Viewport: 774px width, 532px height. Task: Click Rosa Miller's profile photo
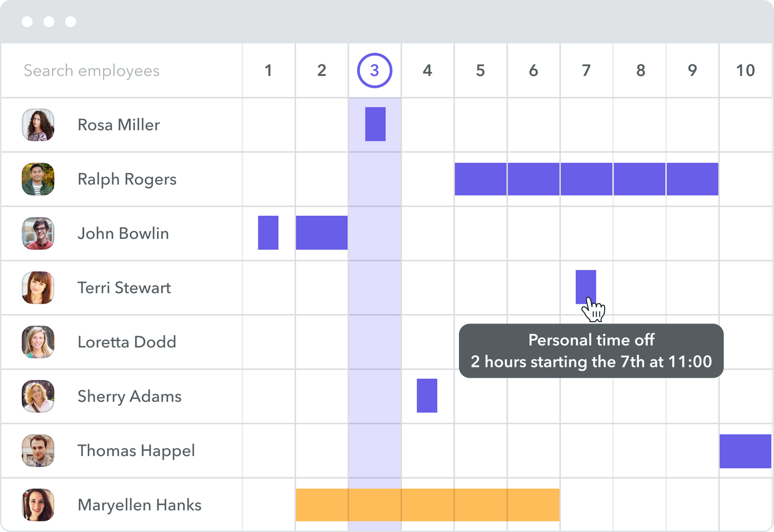coord(38,125)
